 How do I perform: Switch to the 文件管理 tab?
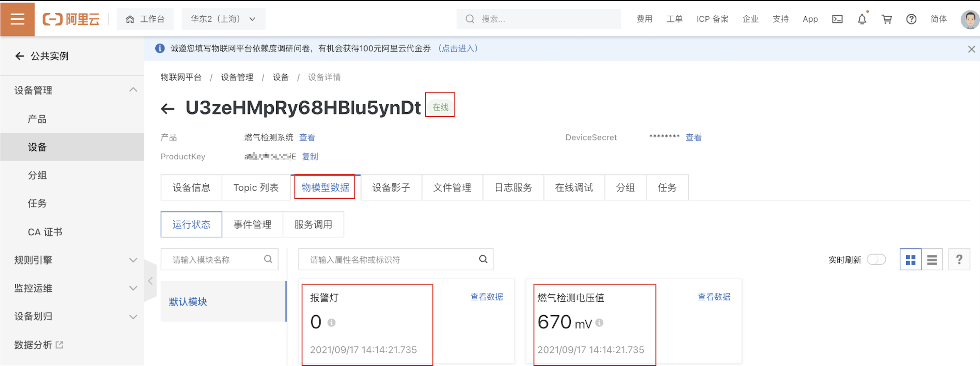[x=452, y=187]
